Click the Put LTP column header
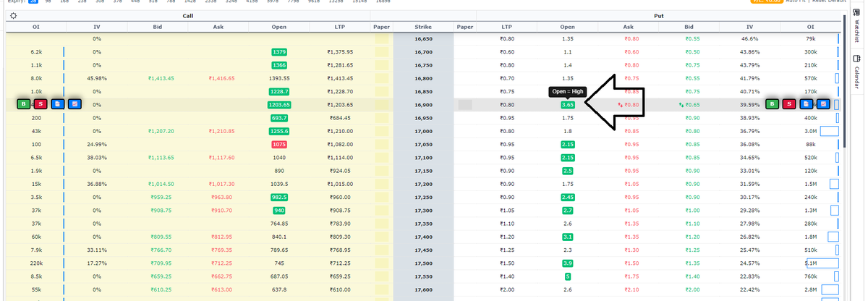The image size is (868, 301). (507, 27)
